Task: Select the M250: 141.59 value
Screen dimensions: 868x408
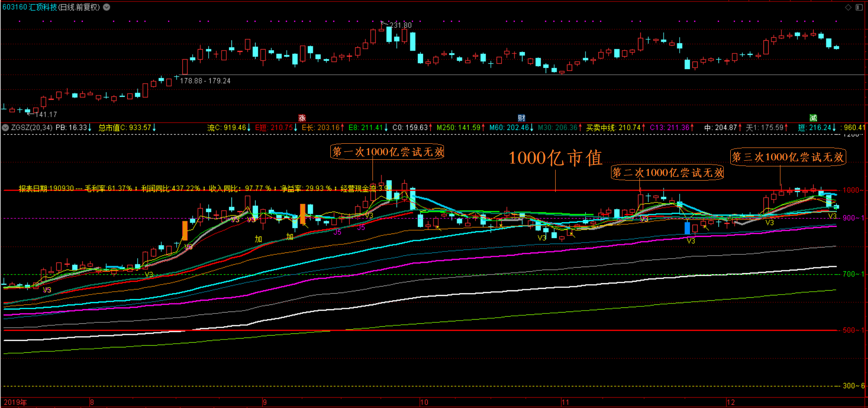Action: (461, 128)
